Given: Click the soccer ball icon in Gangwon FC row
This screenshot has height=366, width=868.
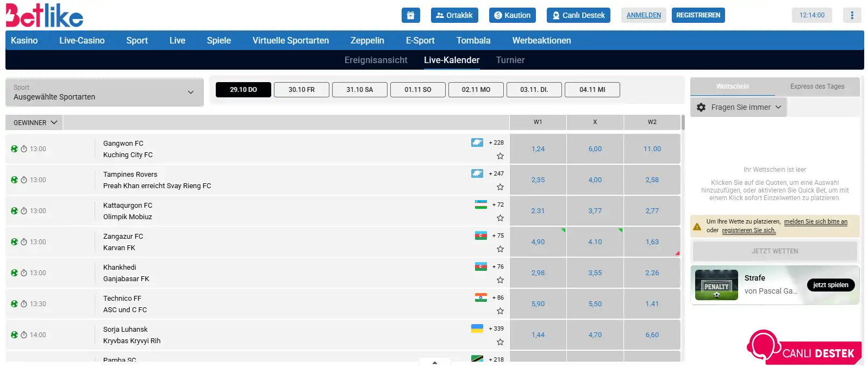Looking at the screenshot, I should (x=15, y=148).
